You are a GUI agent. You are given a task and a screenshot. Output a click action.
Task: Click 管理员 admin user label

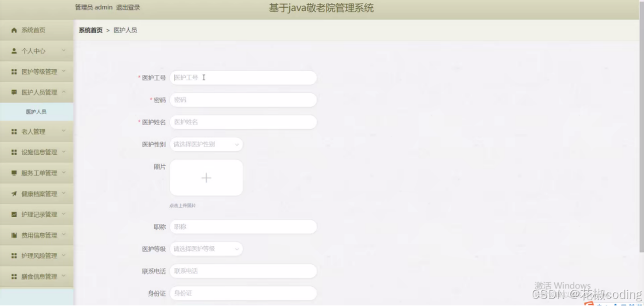tap(94, 8)
